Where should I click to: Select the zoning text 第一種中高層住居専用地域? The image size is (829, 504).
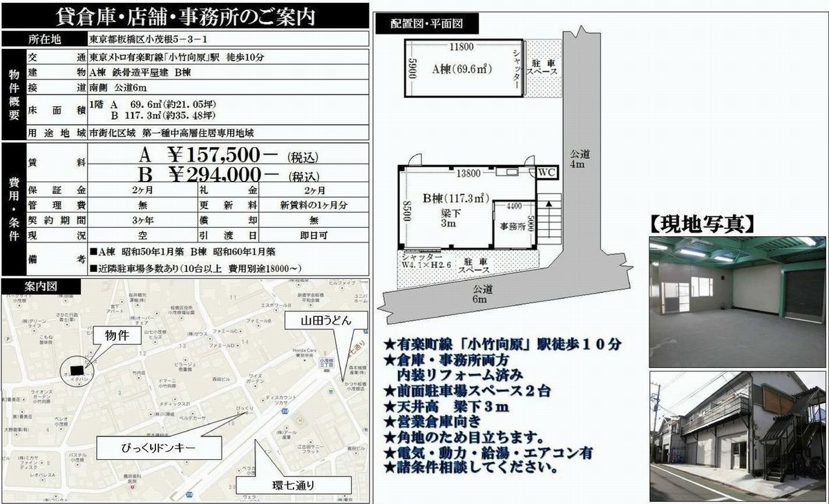[x=199, y=133]
